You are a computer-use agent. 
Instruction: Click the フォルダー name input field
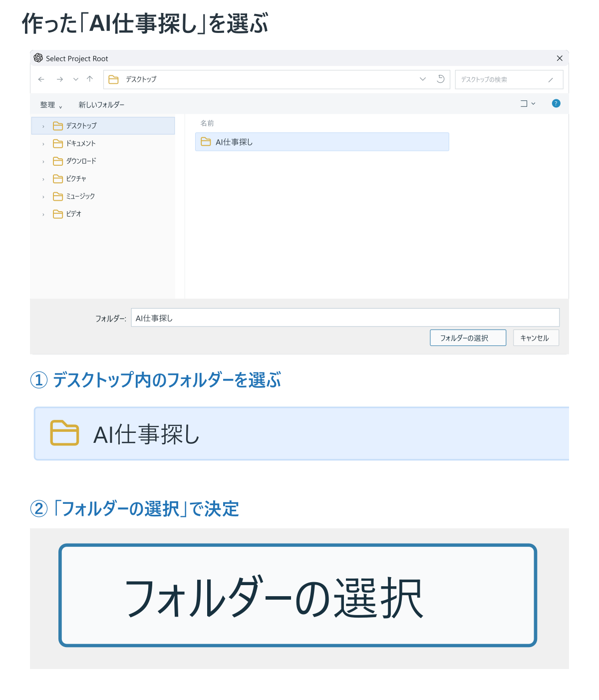(345, 318)
